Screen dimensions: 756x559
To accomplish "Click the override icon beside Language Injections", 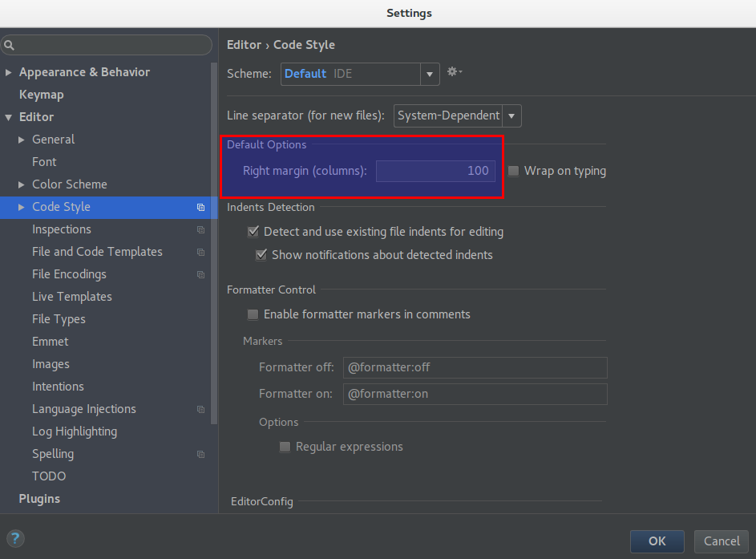I will 200,409.
